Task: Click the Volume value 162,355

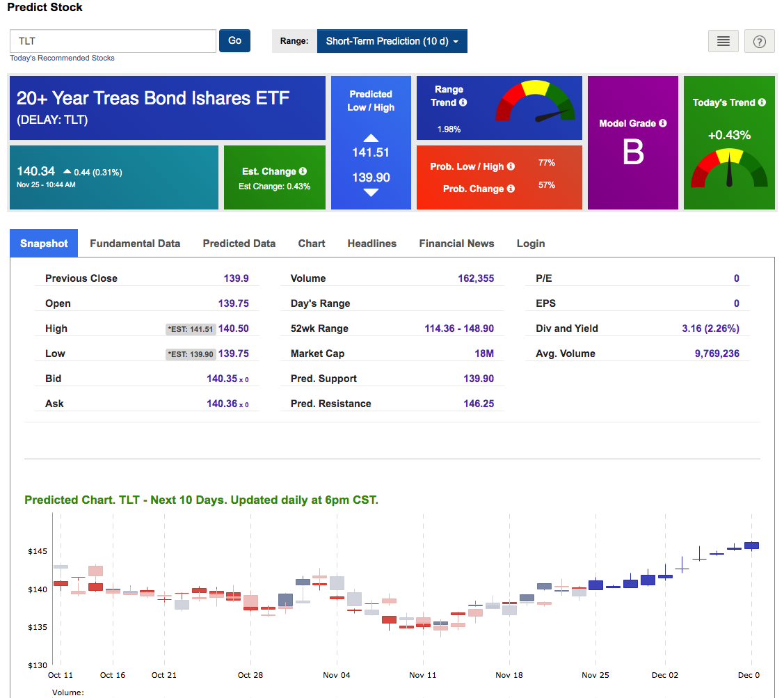Action: 476,278
